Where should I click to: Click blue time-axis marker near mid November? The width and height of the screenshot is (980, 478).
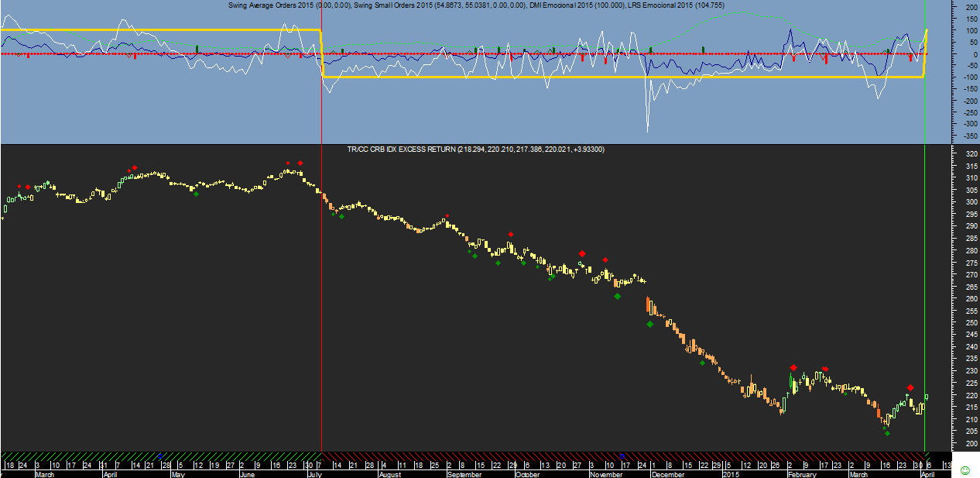click(622, 456)
